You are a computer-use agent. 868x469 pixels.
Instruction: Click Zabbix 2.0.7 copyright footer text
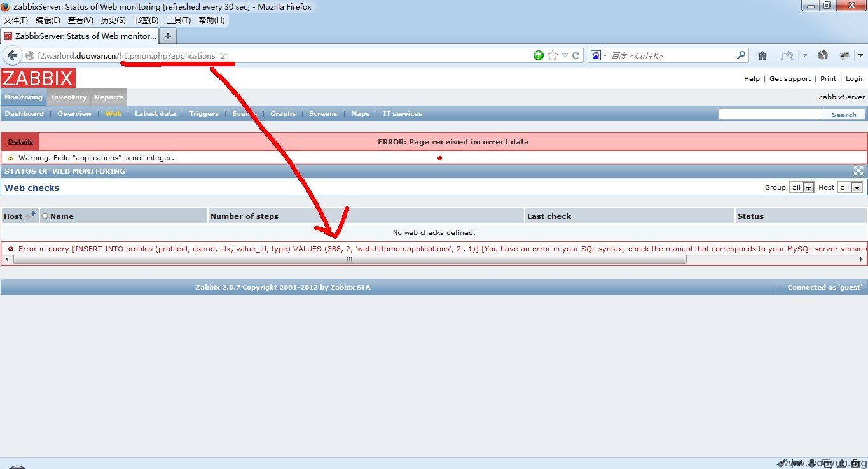tap(283, 287)
